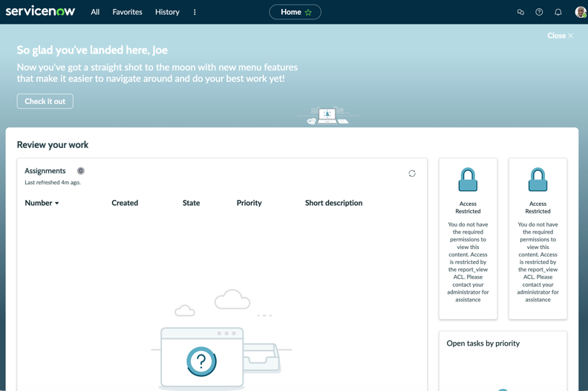Open the chat conversations icon

pyautogui.click(x=520, y=12)
